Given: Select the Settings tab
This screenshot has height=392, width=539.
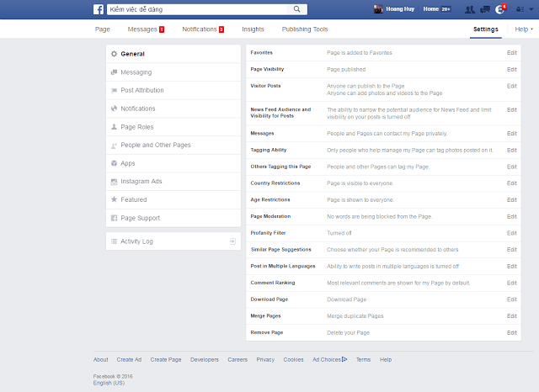Looking at the screenshot, I should (486, 29).
